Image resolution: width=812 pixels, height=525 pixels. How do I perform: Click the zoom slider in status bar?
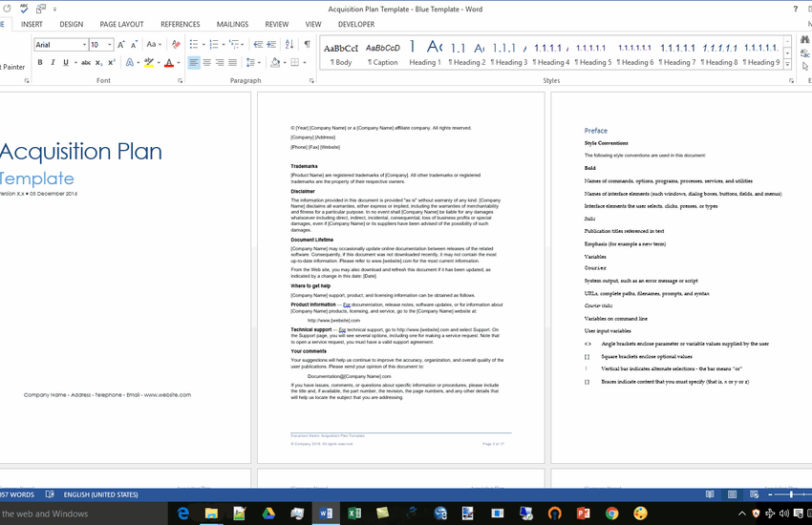point(791,494)
